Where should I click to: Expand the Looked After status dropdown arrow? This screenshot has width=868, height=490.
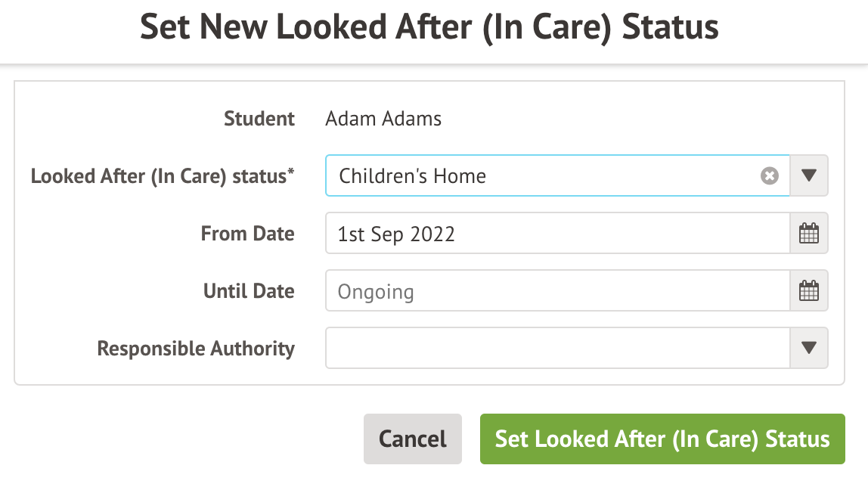(x=809, y=176)
